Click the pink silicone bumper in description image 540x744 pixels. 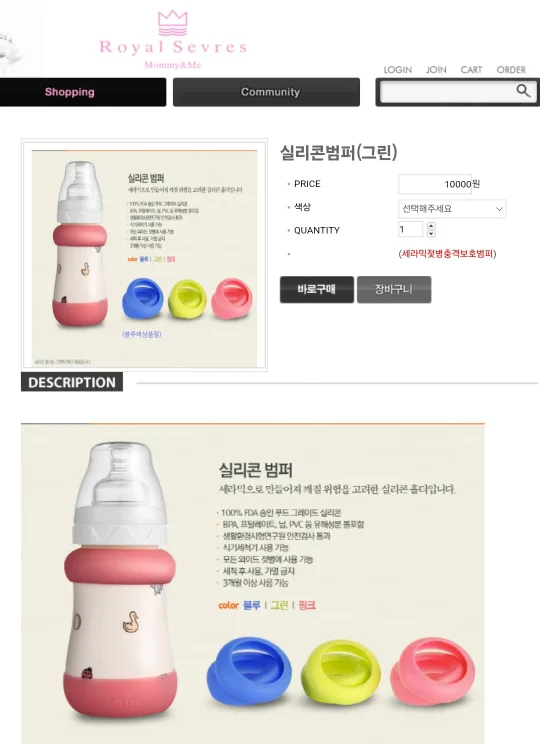pyautogui.click(x=432, y=671)
